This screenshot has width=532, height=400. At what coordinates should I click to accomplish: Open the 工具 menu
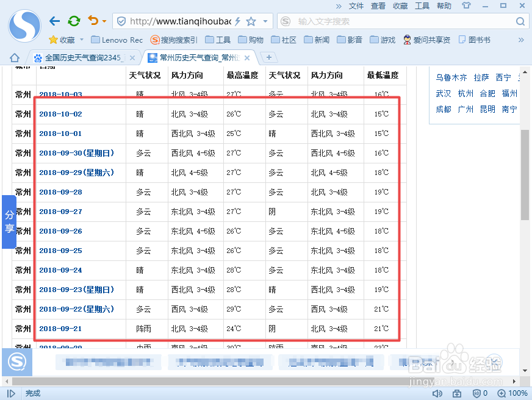(x=422, y=6)
